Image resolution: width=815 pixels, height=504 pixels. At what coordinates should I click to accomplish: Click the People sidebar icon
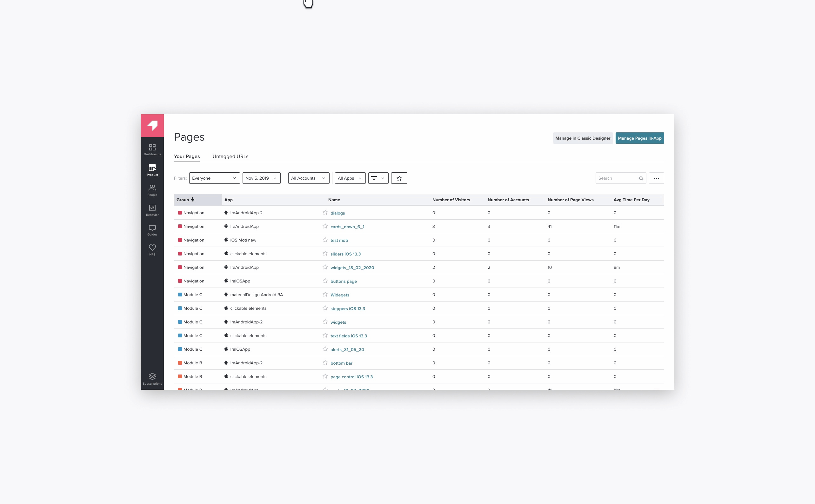point(152,190)
